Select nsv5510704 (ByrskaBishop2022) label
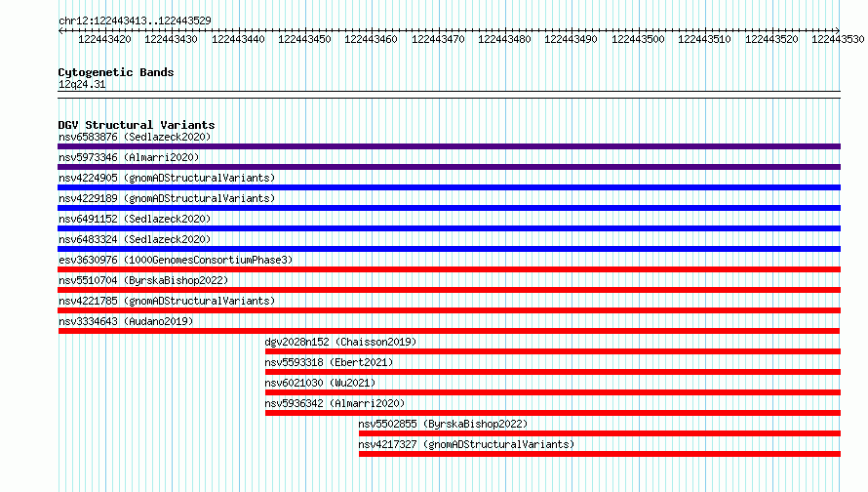This screenshot has width=868, height=492. click(143, 280)
